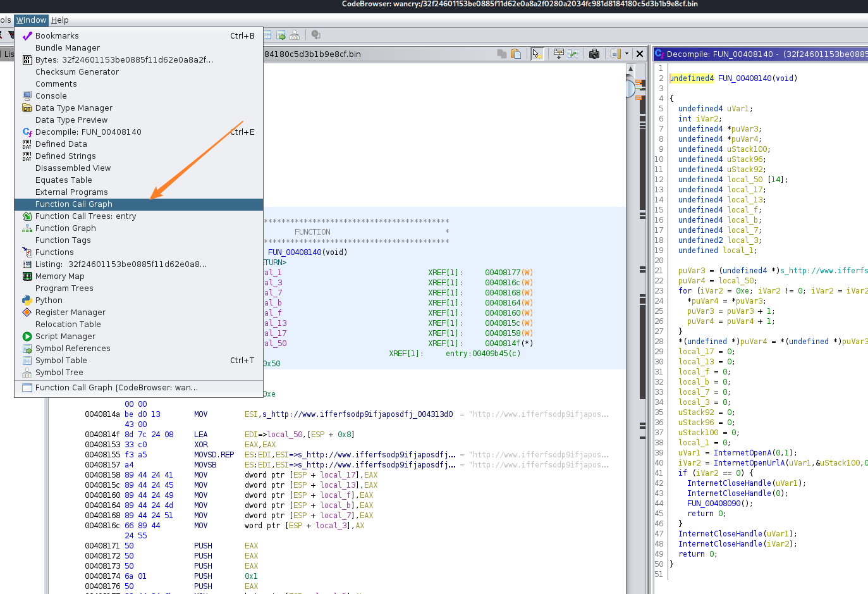The height and width of the screenshot is (594, 868).
Task: Click the Symbol Tree icon
Action: click(x=27, y=373)
